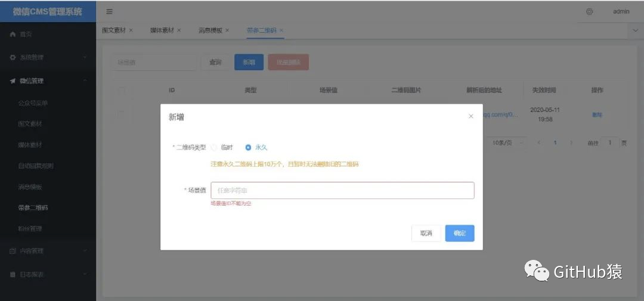Click the 2020-05-11 19:58 expiry cell
This screenshot has width=644, height=301.
point(545,114)
